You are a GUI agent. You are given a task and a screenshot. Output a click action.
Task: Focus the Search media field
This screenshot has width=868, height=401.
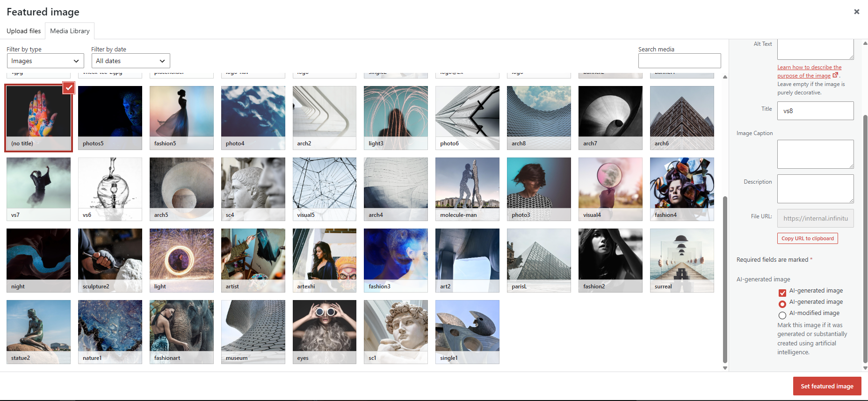680,61
